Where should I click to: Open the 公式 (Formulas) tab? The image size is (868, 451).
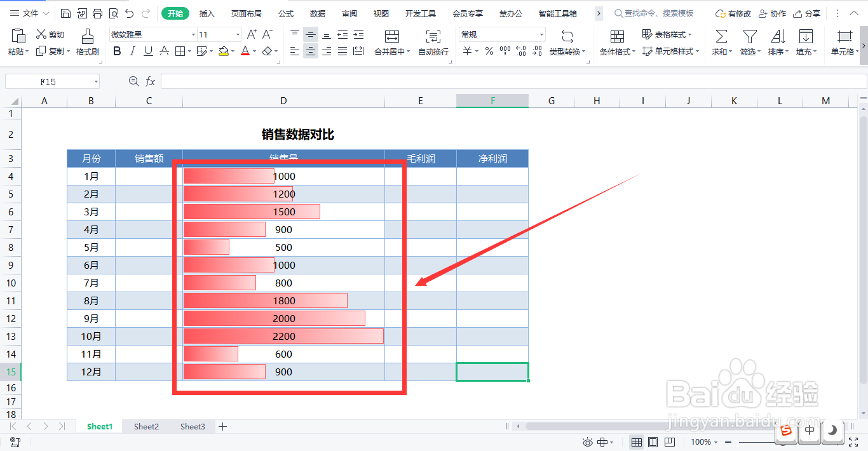[x=286, y=13]
